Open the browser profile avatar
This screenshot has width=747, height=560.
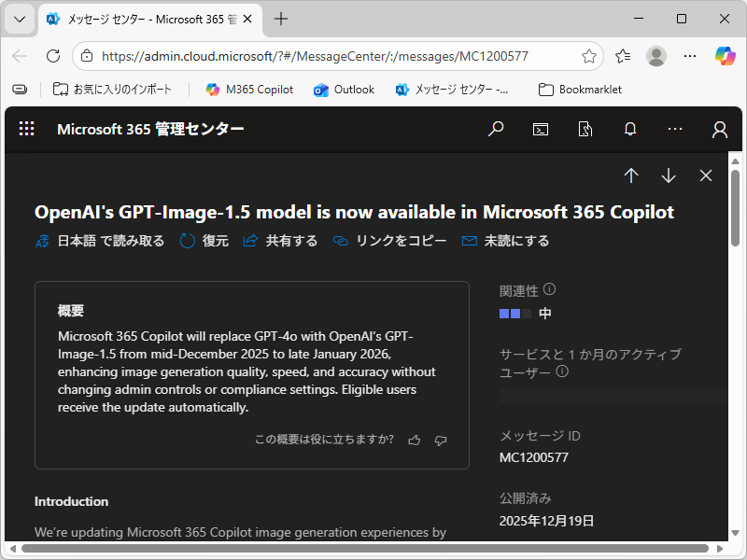tap(656, 56)
